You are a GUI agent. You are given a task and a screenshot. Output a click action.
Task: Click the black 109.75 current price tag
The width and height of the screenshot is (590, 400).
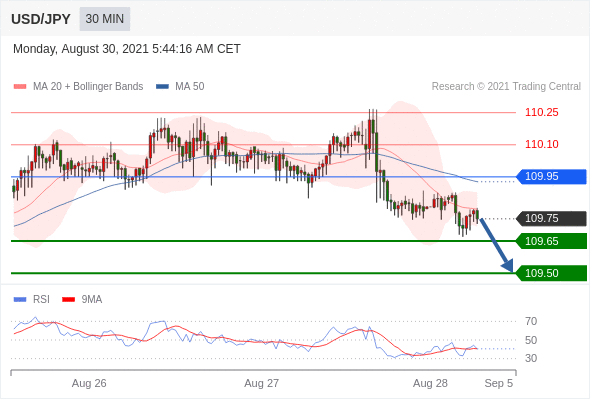click(x=551, y=219)
